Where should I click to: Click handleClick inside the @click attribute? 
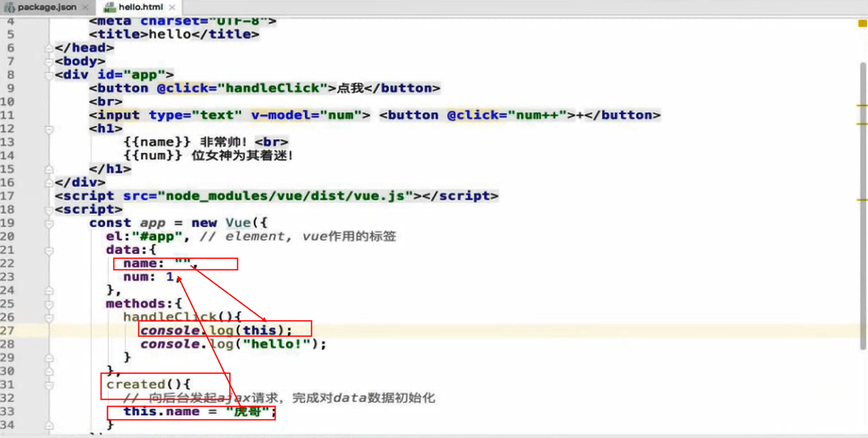(x=272, y=88)
